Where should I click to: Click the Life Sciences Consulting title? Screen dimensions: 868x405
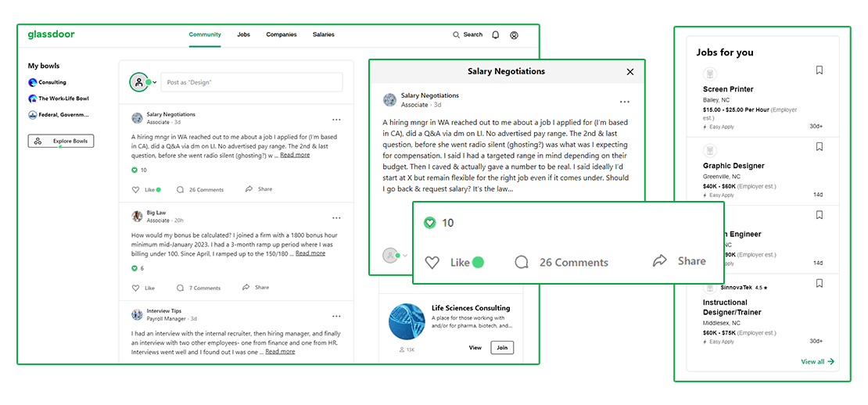[x=471, y=308]
